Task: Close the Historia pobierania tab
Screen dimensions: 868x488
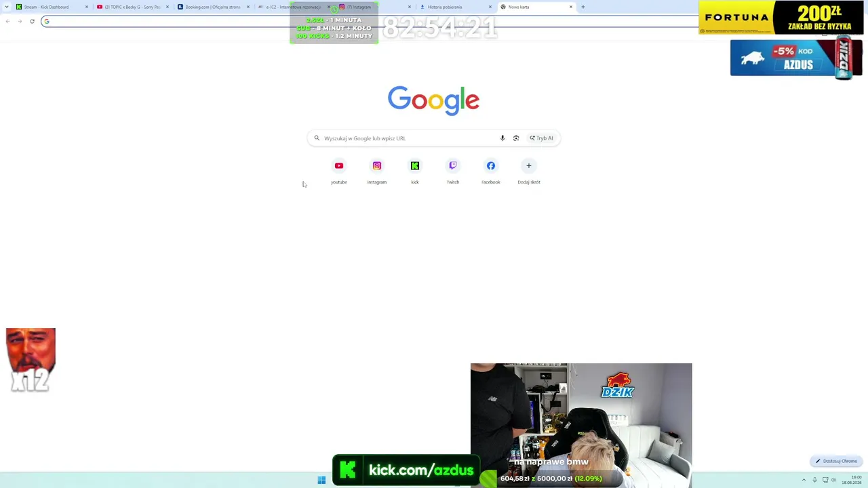Action: pyautogui.click(x=490, y=7)
